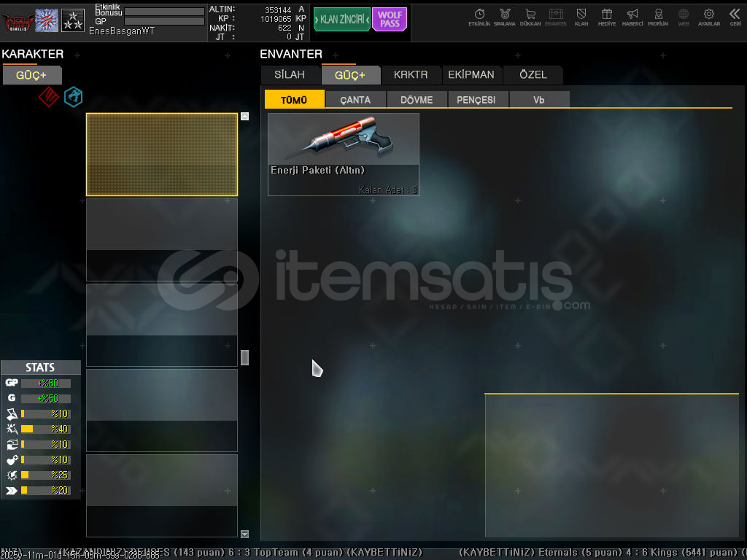The height and width of the screenshot is (560, 747).
Task: Click the KLAN ZİNCİRİ button
Action: pyautogui.click(x=341, y=20)
